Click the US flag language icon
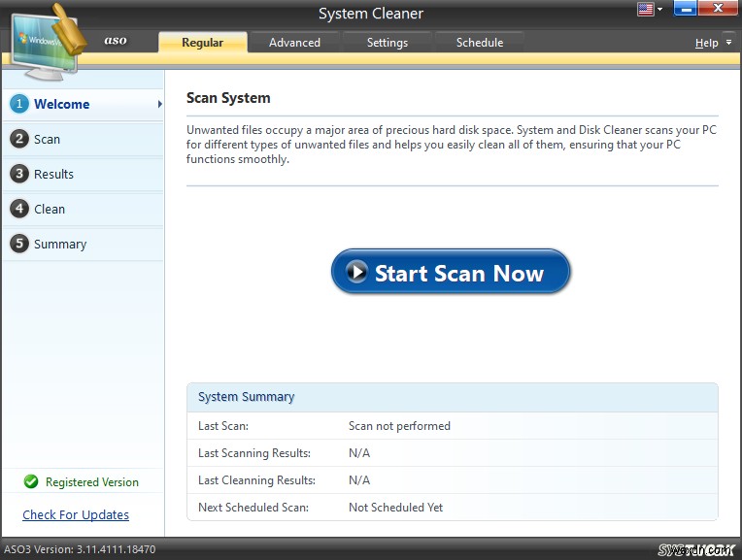The width and height of the screenshot is (742, 560). [646, 9]
